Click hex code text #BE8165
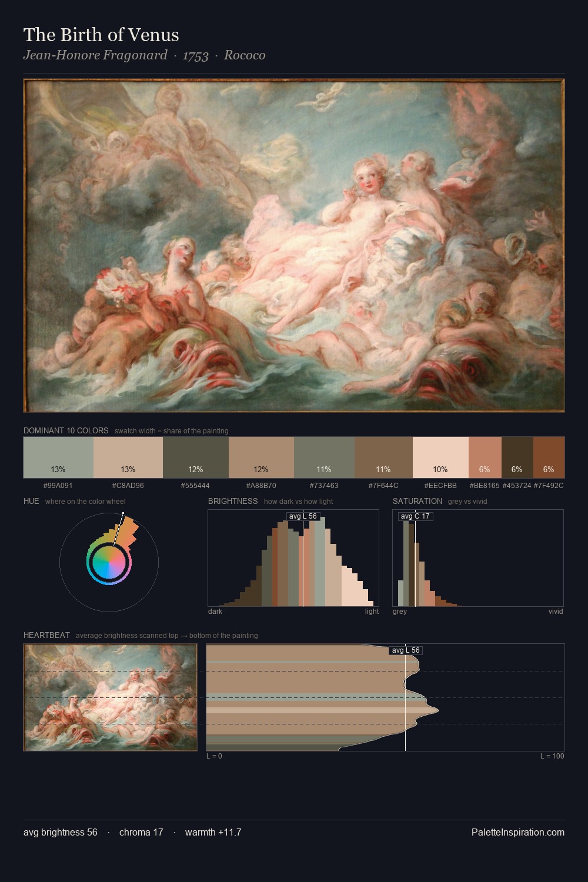 485,486
